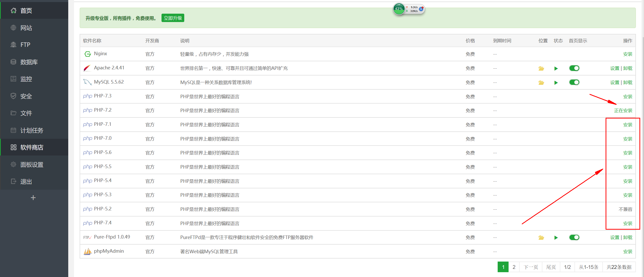Click the php icon of PHP-7.4
The width and height of the screenshot is (644, 277).
pos(87,223)
